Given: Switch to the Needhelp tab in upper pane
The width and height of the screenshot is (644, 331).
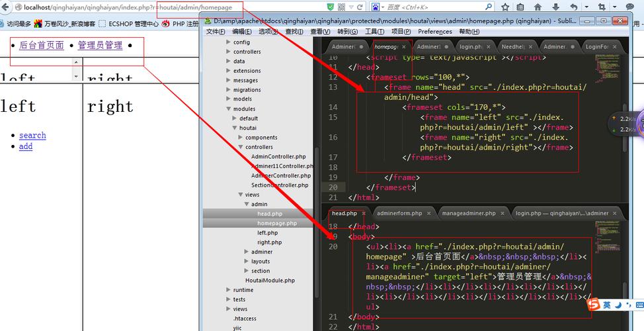Looking at the screenshot, I should [513, 47].
